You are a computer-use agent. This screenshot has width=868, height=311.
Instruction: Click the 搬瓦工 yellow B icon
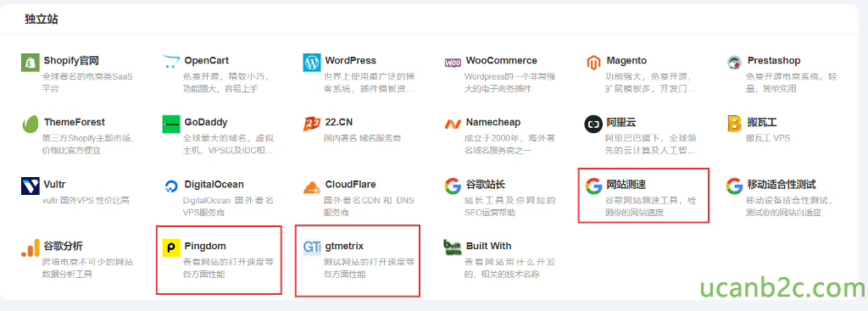pyautogui.click(x=734, y=125)
